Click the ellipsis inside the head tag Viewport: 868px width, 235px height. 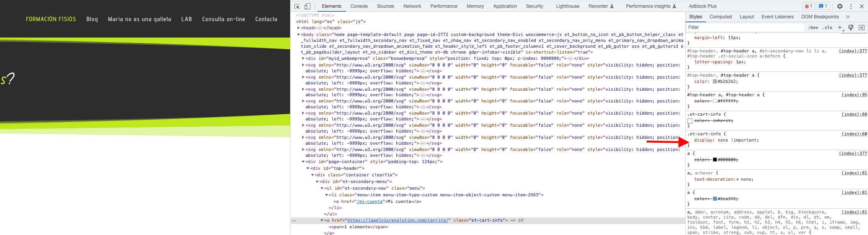coord(320,28)
